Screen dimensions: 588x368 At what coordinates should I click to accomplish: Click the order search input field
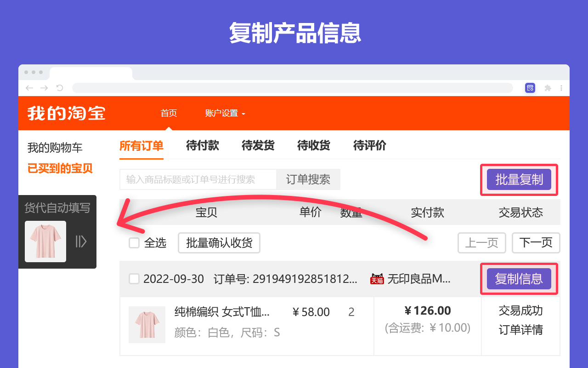point(198,179)
